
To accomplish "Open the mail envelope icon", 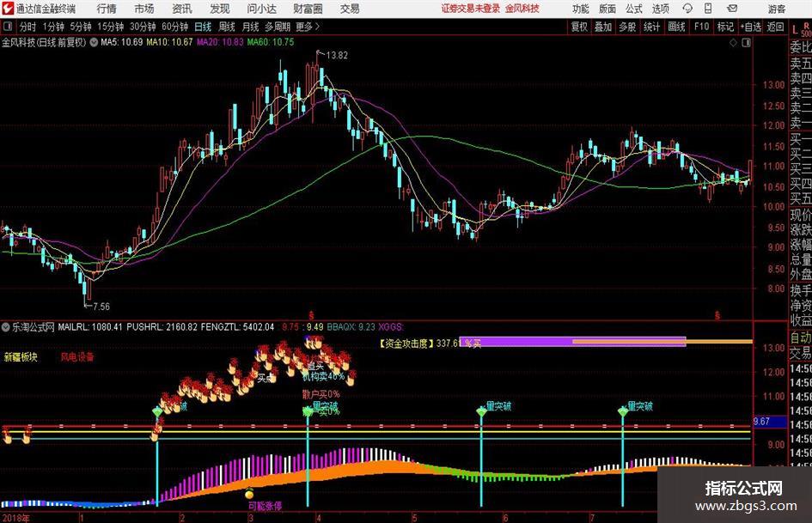I will (x=732, y=9).
